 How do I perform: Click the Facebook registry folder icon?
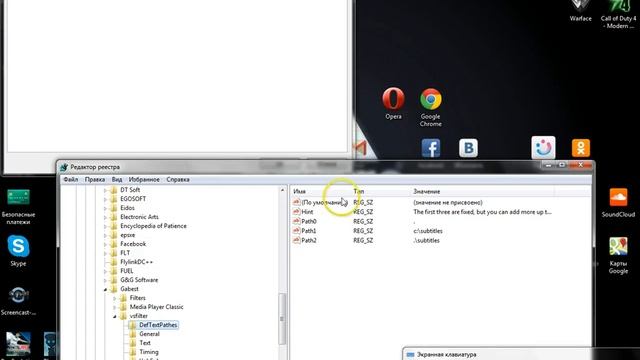click(x=114, y=244)
